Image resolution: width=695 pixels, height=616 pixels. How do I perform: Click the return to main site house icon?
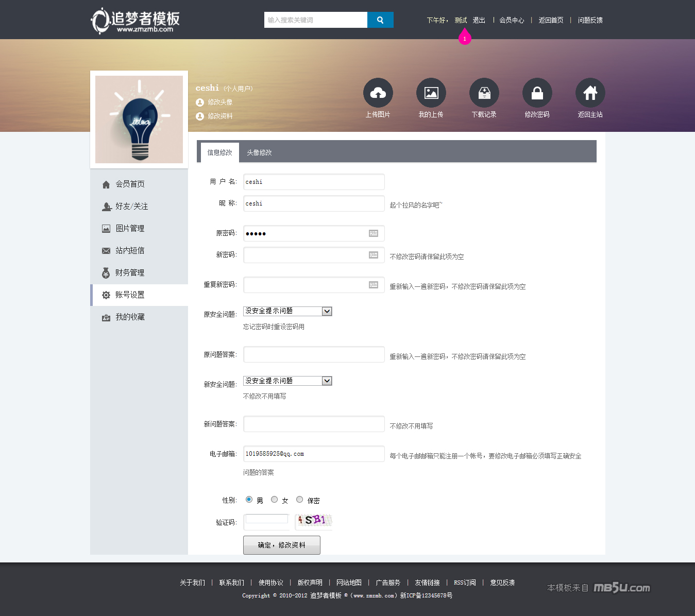(590, 93)
